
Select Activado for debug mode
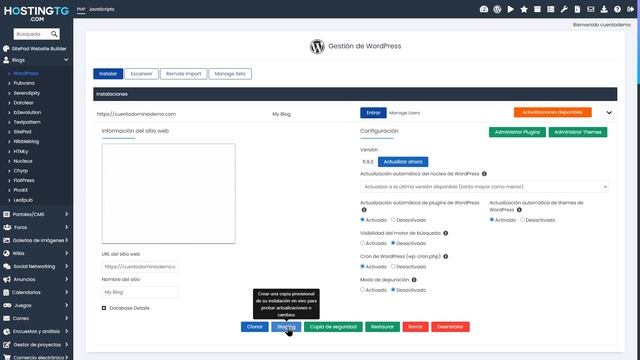362,290
